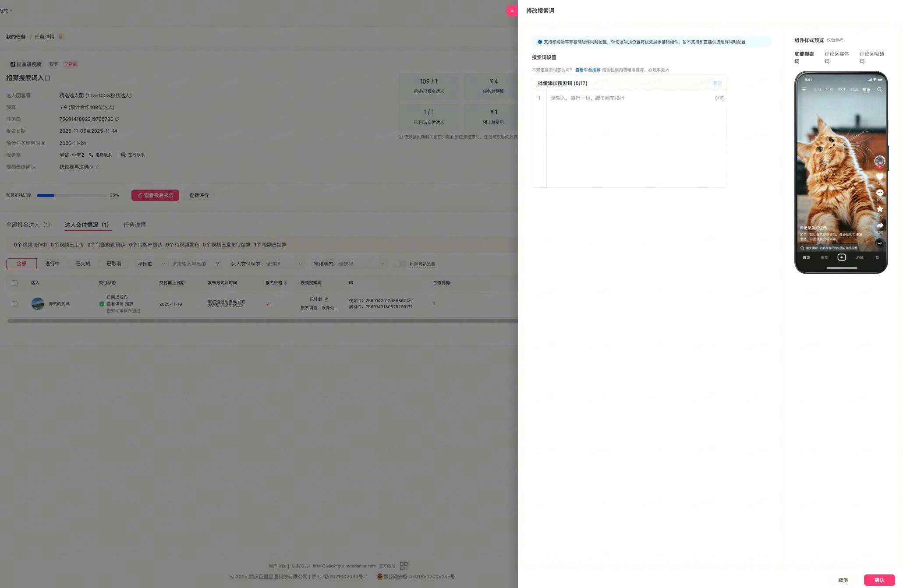Switch to 评论区实体词 preview tab
This screenshot has height=588, width=903.
[x=836, y=57]
